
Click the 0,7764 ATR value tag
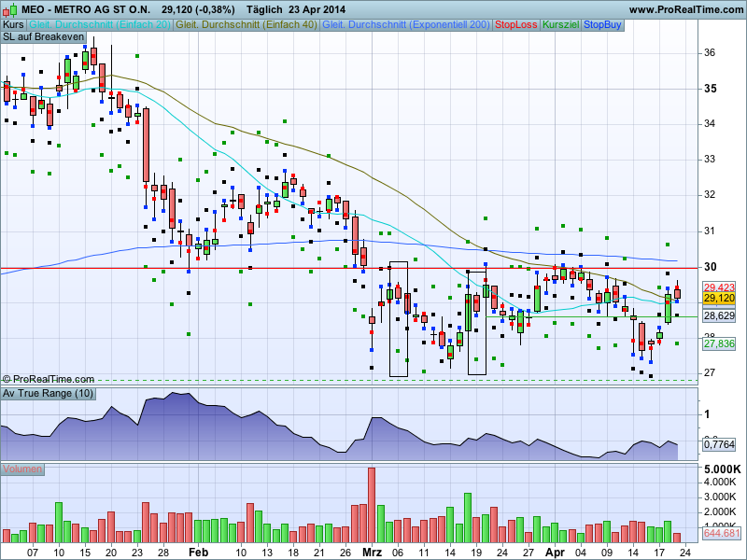(x=720, y=445)
